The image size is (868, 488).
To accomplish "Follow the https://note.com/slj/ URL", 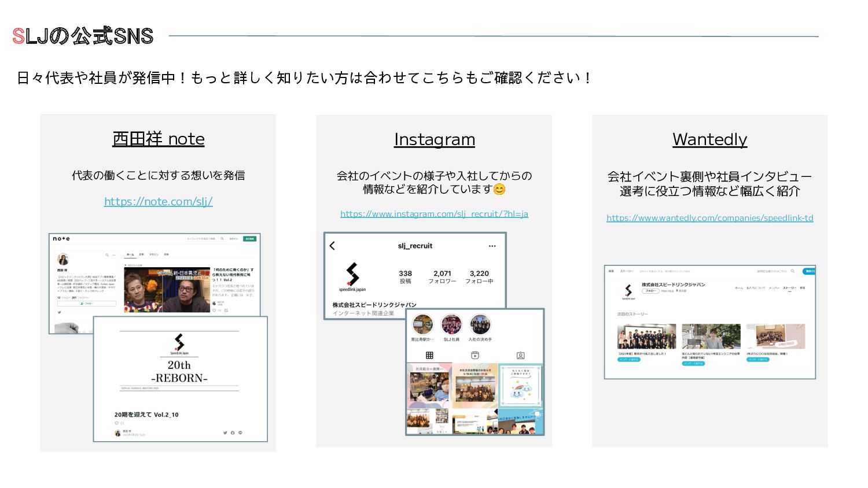I will tap(159, 201).
